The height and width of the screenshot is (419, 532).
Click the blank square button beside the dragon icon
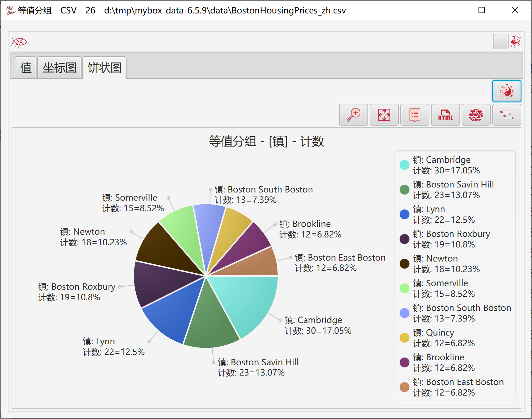tap(500, 42)
